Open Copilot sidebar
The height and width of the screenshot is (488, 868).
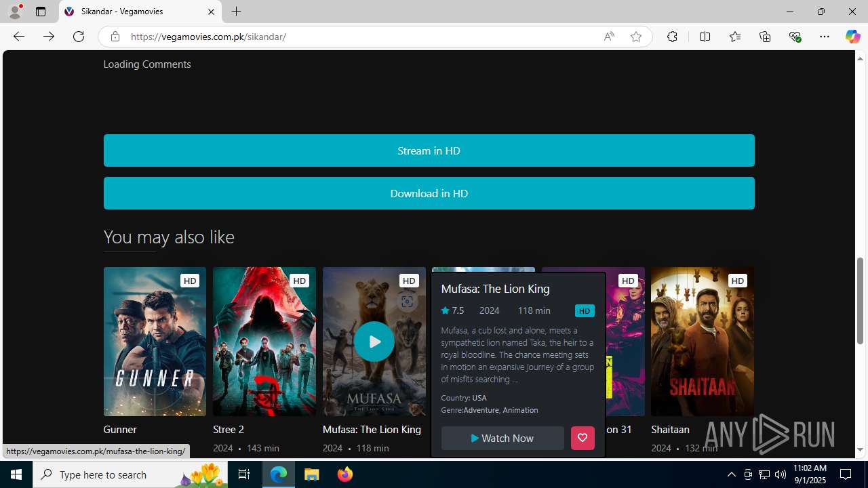(x=852, y=37)
